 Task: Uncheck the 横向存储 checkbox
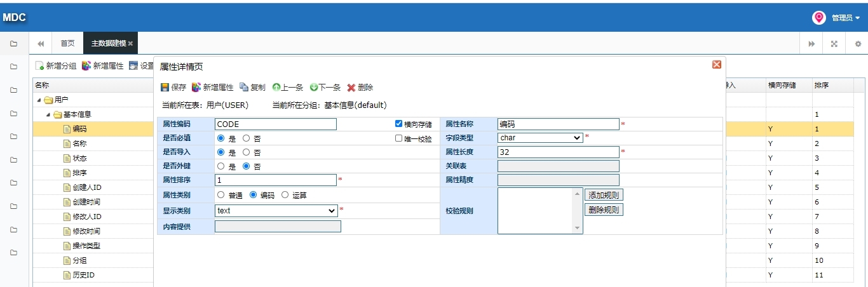[x=399, y=124]
